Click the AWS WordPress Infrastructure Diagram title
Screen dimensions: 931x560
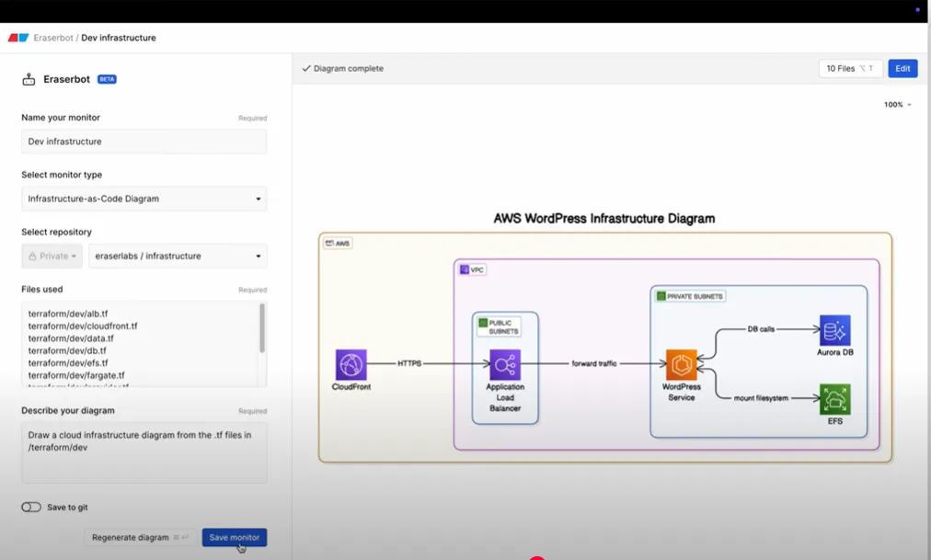[604, 218]
